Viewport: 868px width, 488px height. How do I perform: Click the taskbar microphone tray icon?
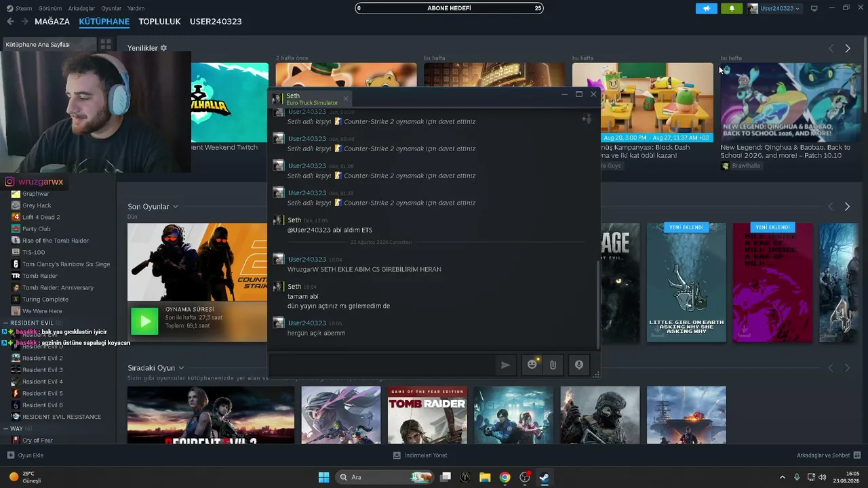[x=797, y=477]
